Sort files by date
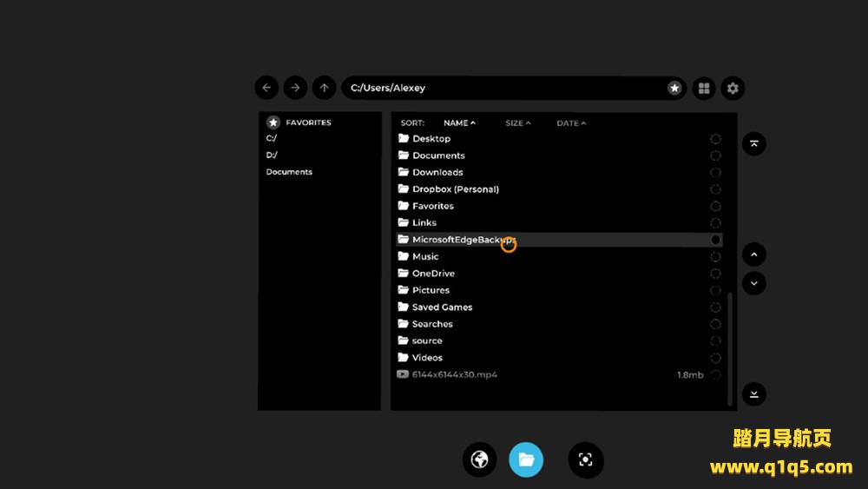Viewport: 868px width, 489px height. [571, 123]
